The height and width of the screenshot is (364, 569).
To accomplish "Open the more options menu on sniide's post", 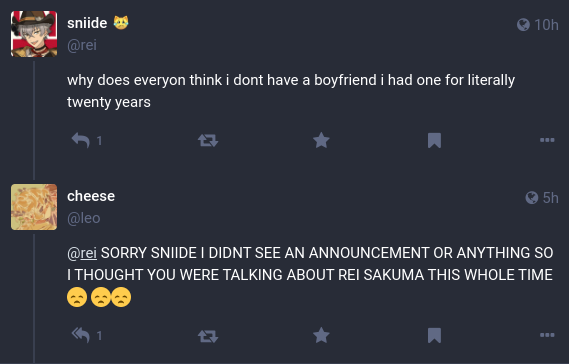I will (547, 140).
